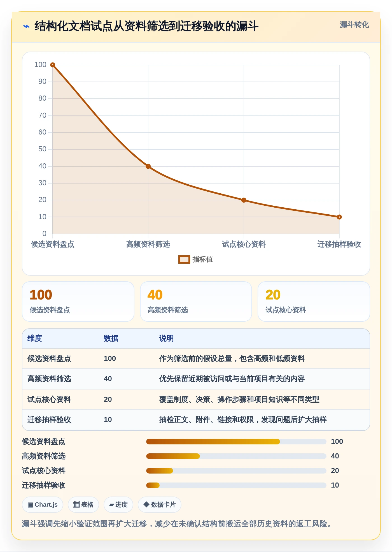Select the 试点核心资料 table row name cell
The width and height of the screenshot is (392, 552).
pos(49,400)
